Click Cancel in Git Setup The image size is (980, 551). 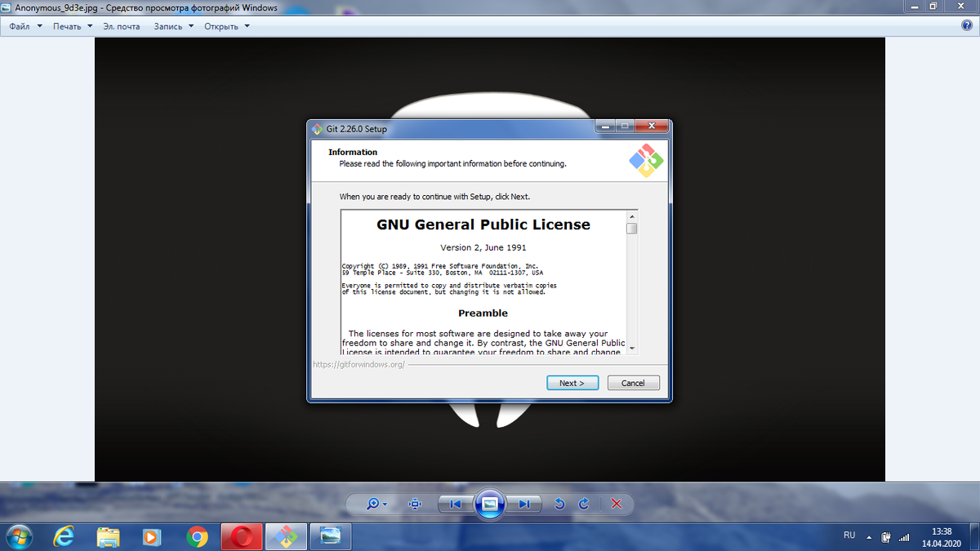633,383
